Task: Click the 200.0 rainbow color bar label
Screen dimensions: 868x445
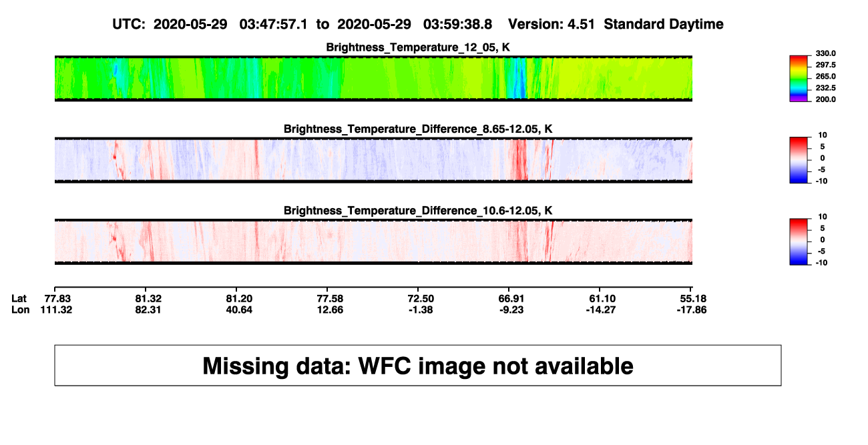Action: pyautogui.click(x=825, y=99)
